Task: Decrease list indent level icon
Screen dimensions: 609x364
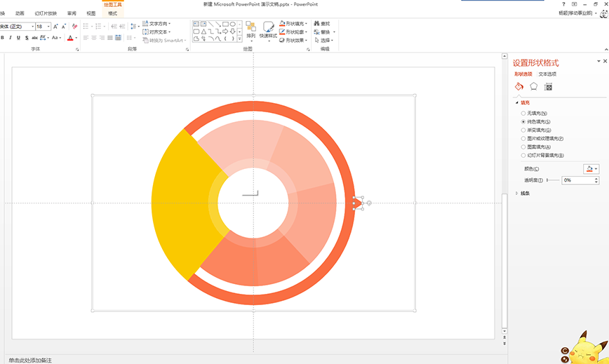Action: (114, 27)
